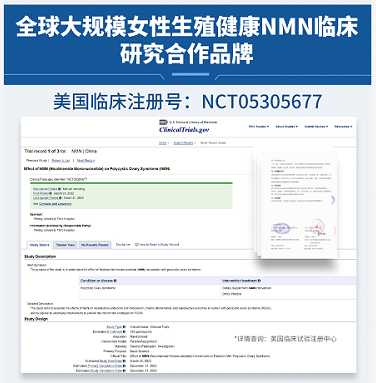Click the Condition or disease info icon
The width and height of the screenshot is (376, 383).
115,281
